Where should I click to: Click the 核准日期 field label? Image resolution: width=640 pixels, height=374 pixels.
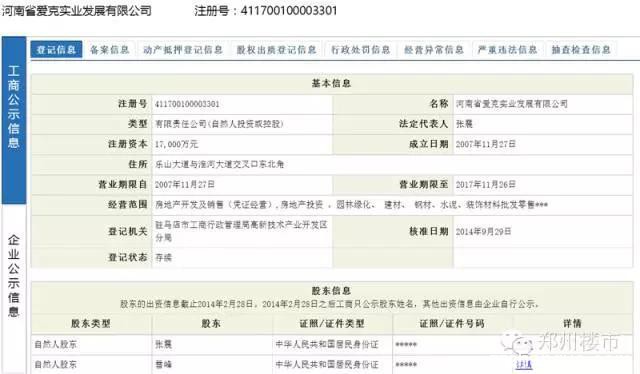coord(429,232)
